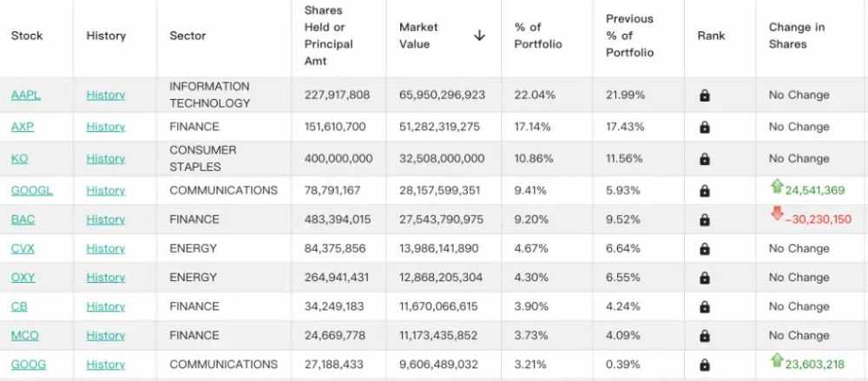The height and width of the screenshot is (381, 868).
Task: Click the lock icon in GOOGL row
Action: (704, 191)
